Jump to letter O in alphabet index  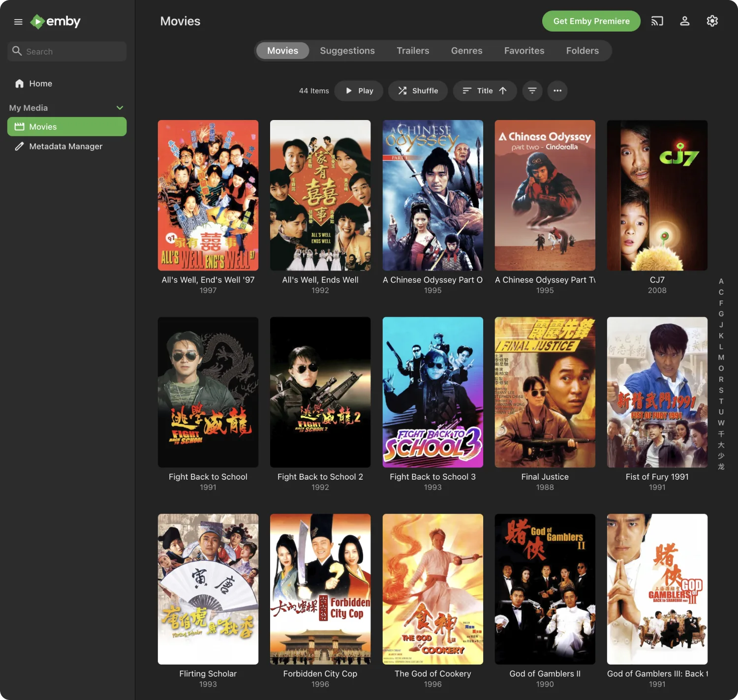click(721, 368)
